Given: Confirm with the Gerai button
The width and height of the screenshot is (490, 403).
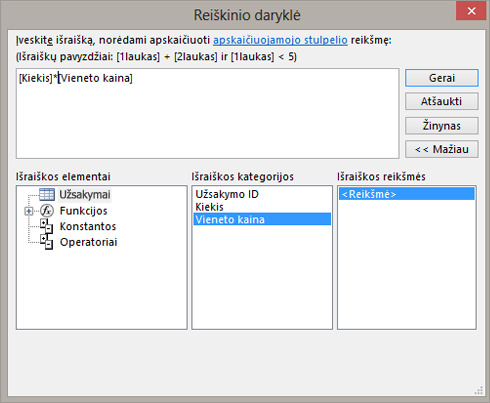Looking at the screenshot, I should coord(442,78).
